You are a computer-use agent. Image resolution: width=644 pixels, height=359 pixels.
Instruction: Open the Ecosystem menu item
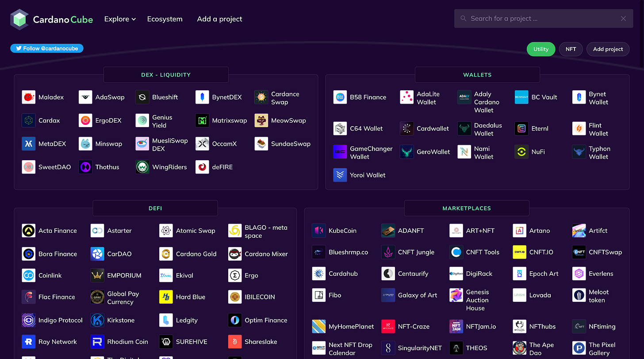pos(165,19)
